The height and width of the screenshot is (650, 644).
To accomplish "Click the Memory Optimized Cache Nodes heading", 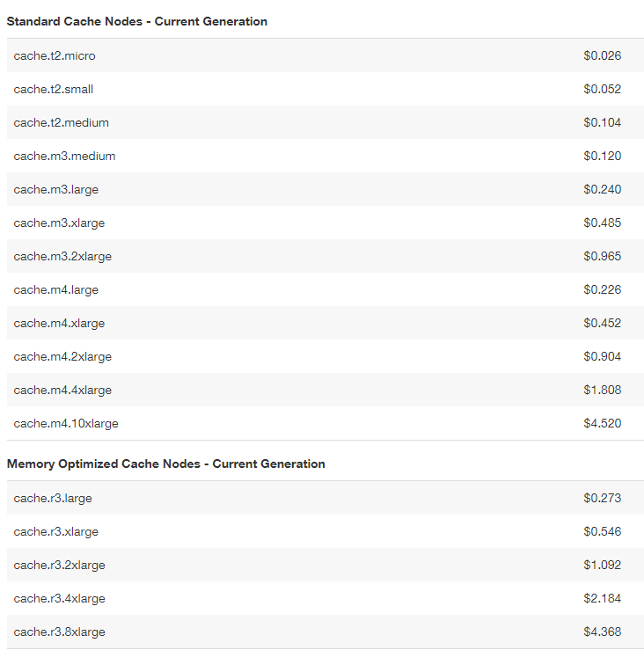I will click(166, 464).
